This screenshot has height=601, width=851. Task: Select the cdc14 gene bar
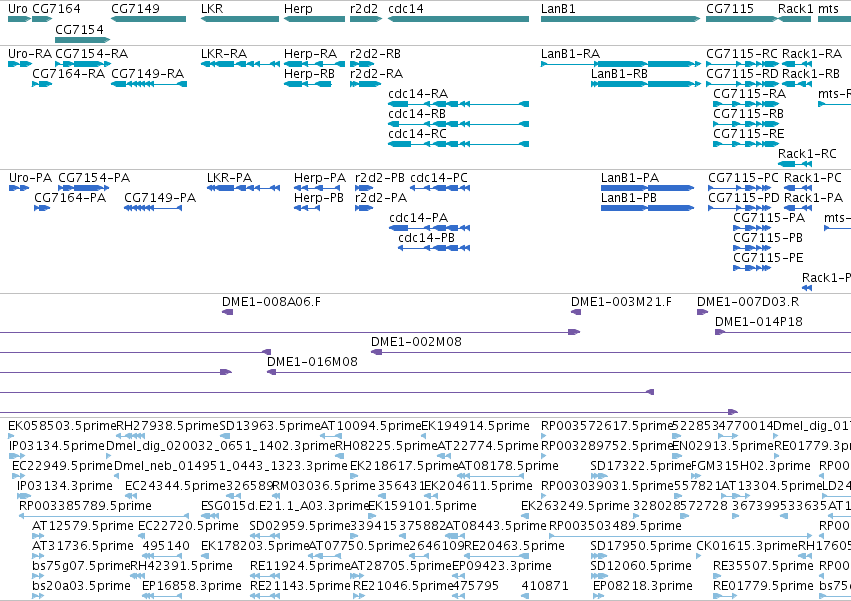pos(459,19)
